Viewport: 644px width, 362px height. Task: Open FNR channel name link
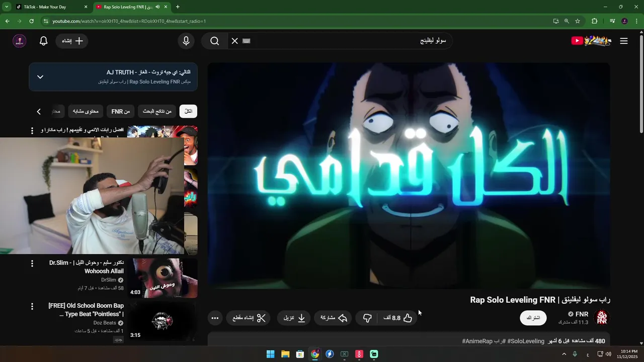pyautogui.click(x=582, y=314)
